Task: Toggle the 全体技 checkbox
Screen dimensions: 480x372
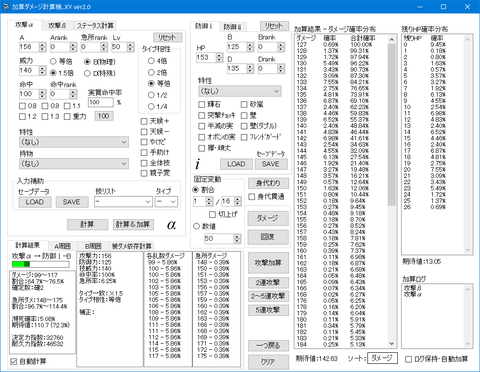Action: [x=155, y=163]
